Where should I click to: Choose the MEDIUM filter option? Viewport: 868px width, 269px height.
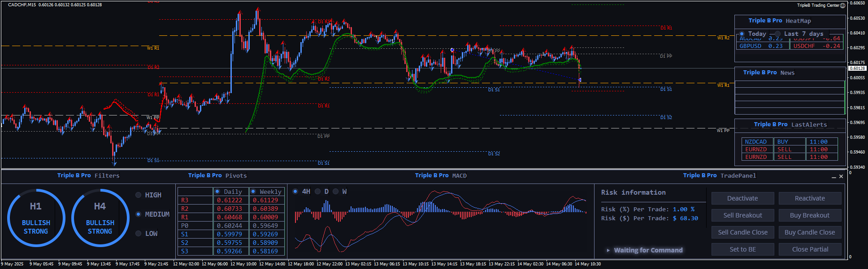point(139,214)
